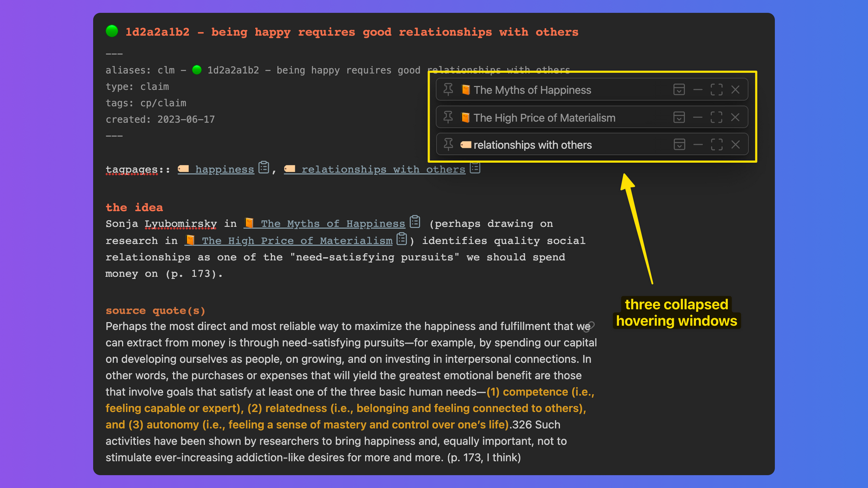This screenshot has height=488, width=868.
Task: Open the happiness tagpage link
Action: pyautogui.click(x=224, y=169)
